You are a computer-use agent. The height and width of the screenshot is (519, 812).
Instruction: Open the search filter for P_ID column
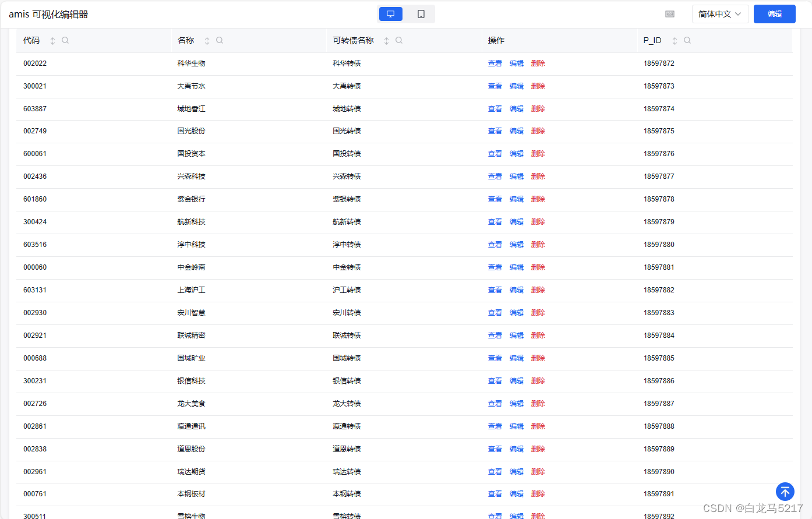[x=687, y=40]
